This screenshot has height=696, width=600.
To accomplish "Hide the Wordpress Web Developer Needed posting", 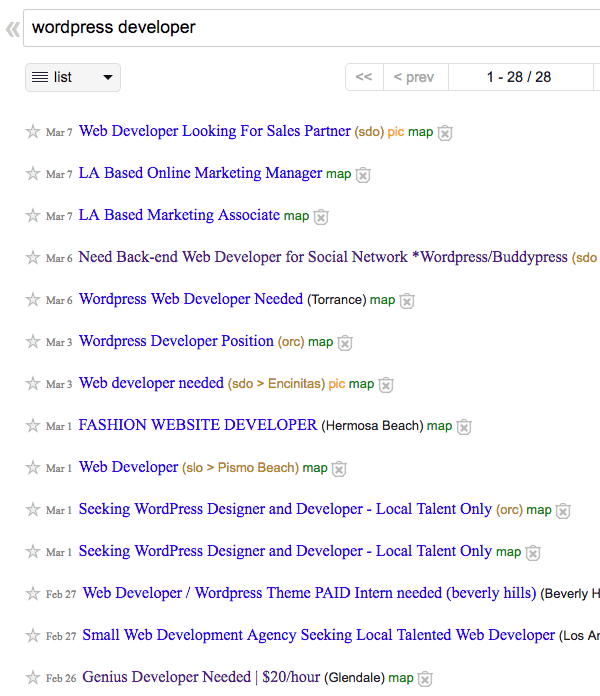I will 407,301.
